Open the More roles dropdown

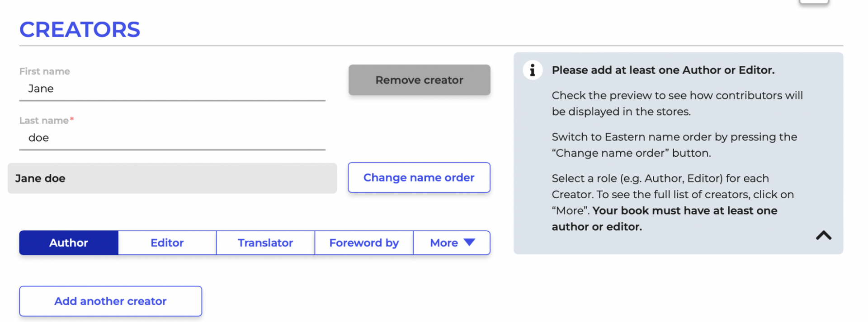tap(451, 243)
